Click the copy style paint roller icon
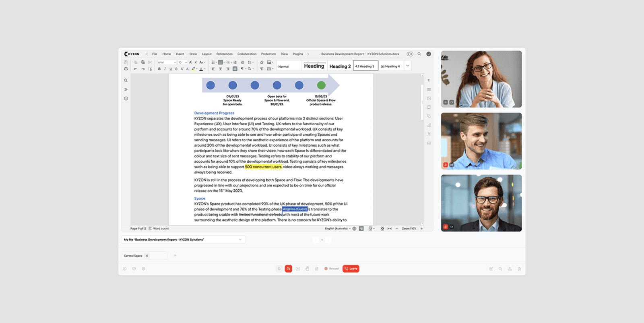 262,69
